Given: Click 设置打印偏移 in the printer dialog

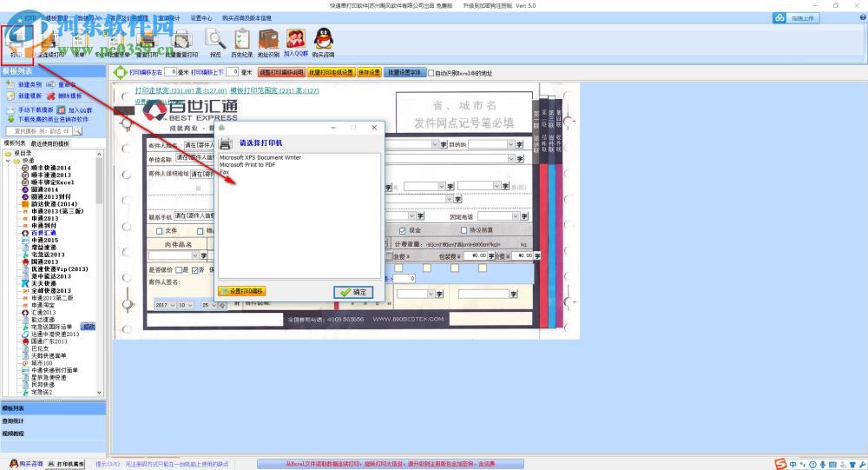Looking at the screenshot, I should [242, 291].
